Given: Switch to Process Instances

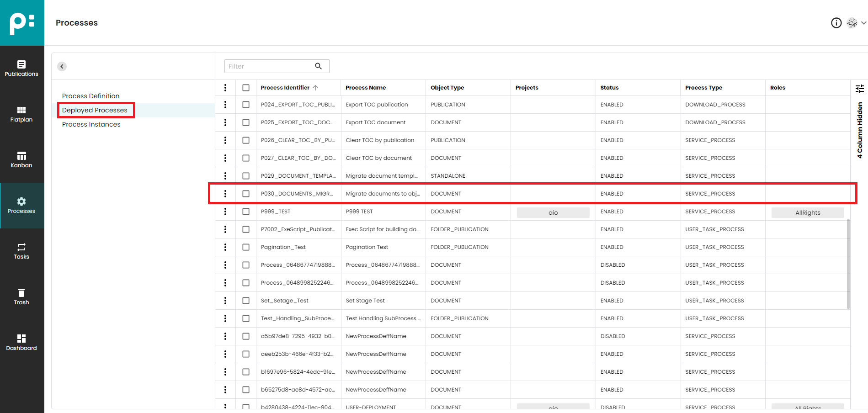Looking at the screenshot, I should tap(91, 124).
